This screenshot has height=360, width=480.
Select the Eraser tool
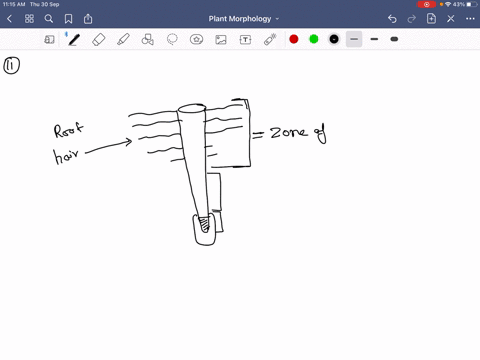point(99,40)
